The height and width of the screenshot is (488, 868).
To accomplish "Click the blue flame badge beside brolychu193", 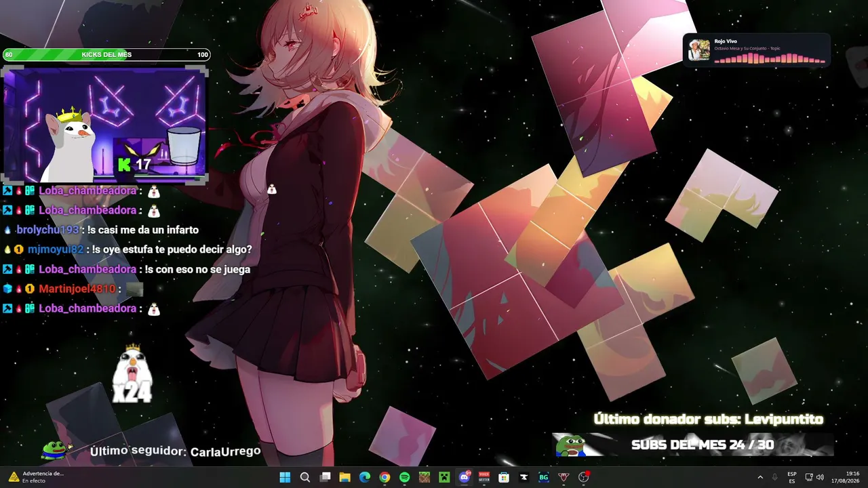I will pos(7,230).
